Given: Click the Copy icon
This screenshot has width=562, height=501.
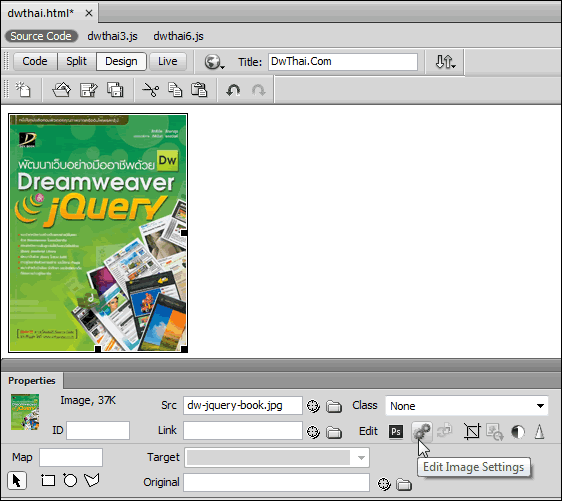Looking at the screenshot, I should [175, 90].
